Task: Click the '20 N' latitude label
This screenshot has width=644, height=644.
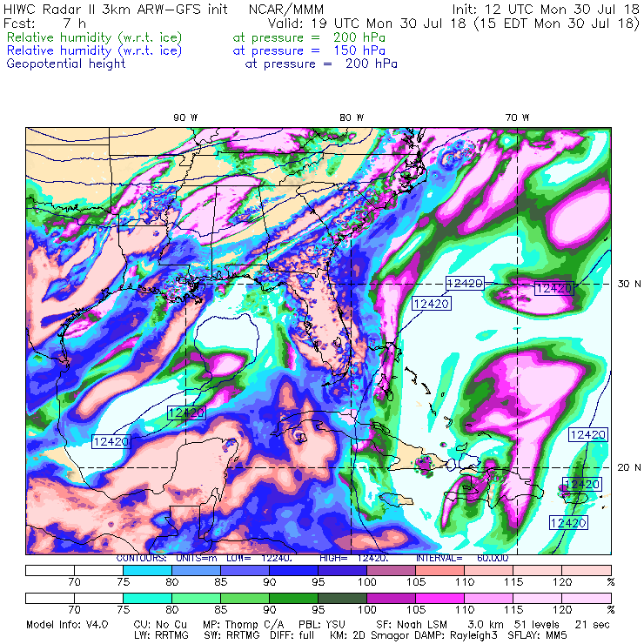Action: pyautogui.click(x=629, y=467)
